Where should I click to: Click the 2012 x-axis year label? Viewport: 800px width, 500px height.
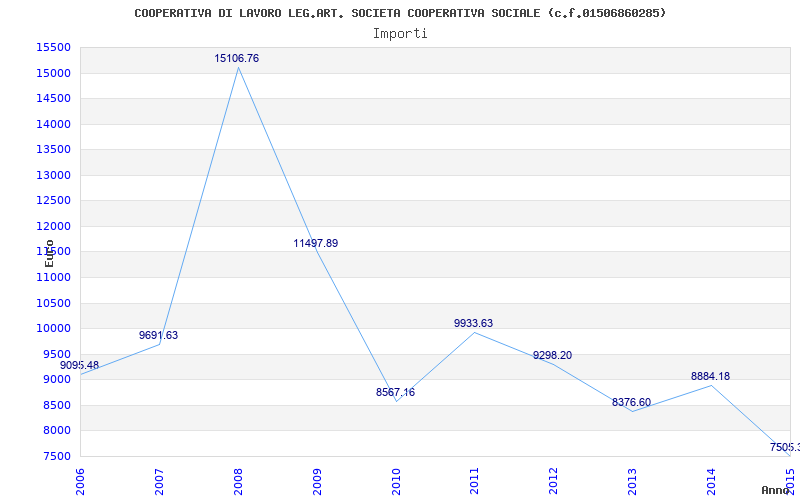coord(554,481)
